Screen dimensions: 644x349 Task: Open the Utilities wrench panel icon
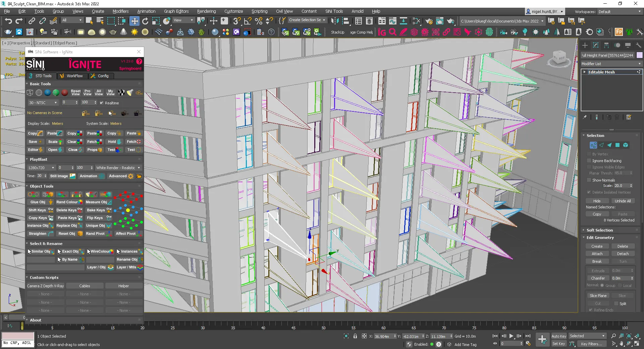coord(638,45)
